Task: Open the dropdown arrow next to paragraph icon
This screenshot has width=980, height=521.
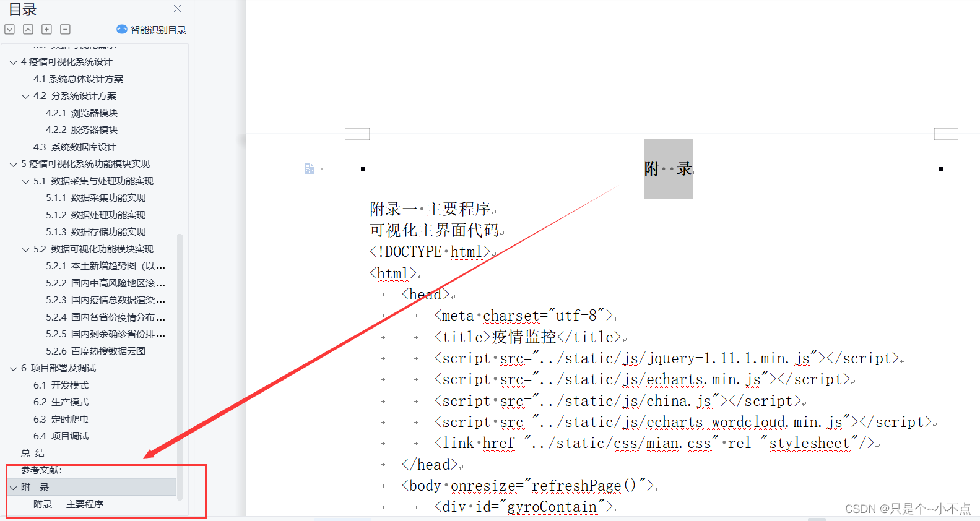Action: [x=322, y=169]
